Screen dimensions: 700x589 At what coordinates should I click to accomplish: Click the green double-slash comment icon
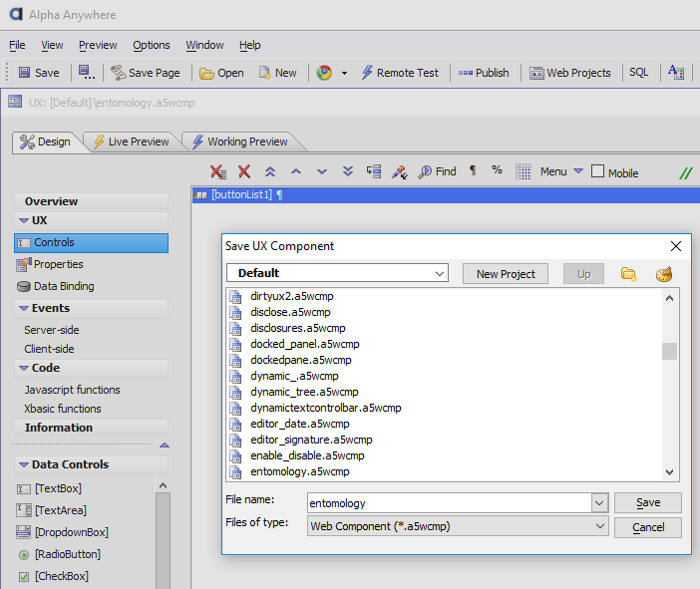click(686, 173)
